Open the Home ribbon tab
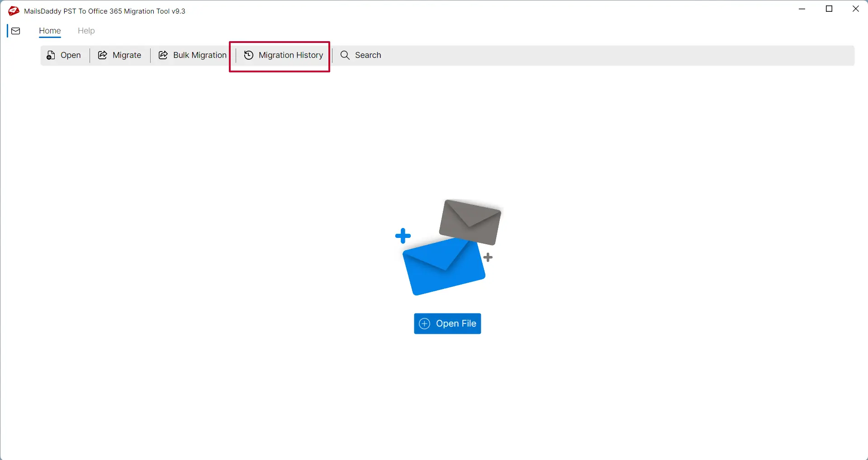Image resolution: width=868 pixels, height=460 pixels. pyautogui.click(x=50, y=31)
